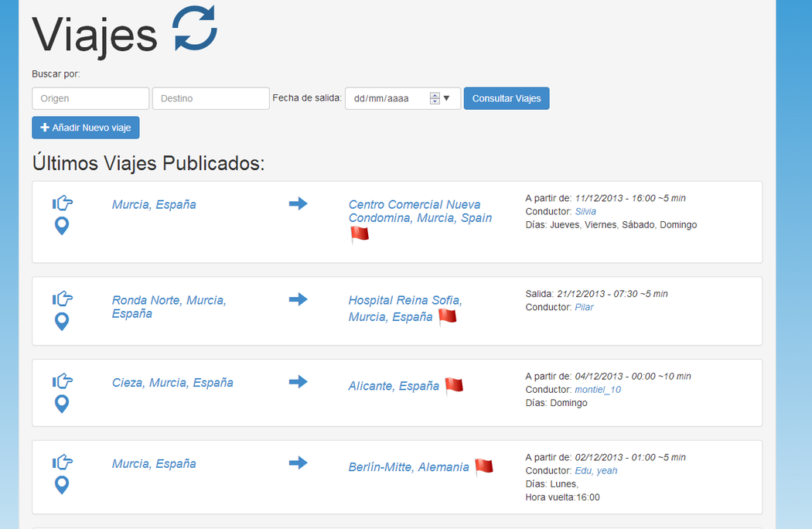Click hand-pointing icon in Berlín-Mitte trip row
Screen dimensions: 812x529
[63, 462]
